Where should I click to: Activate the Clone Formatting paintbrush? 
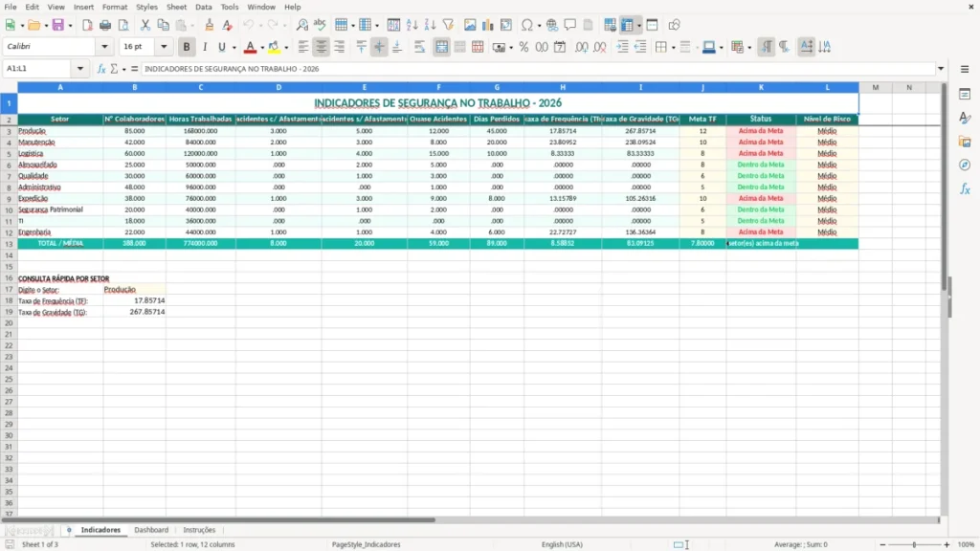coord(210,25)
